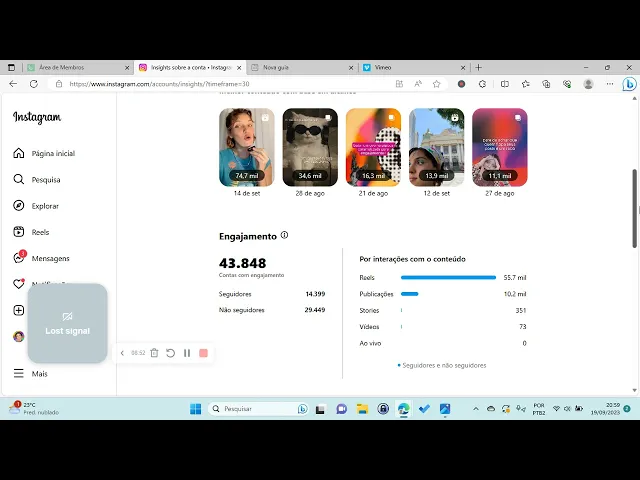Open reel thumbnail dated 21 de ago
The width and height of the screenshot is (640, 480).
pyautogui.click(x=373, y=147)
